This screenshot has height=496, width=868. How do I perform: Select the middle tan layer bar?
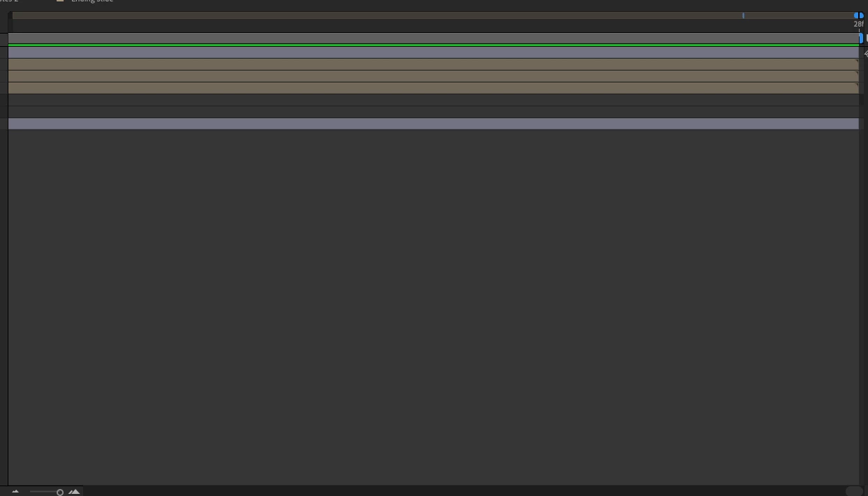(x=433, y=76)
